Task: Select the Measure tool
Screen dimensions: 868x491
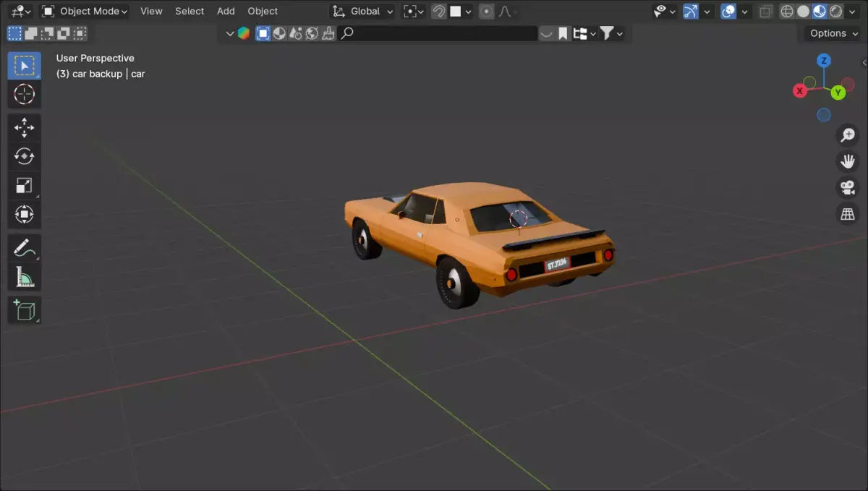Action: (24, 276)
